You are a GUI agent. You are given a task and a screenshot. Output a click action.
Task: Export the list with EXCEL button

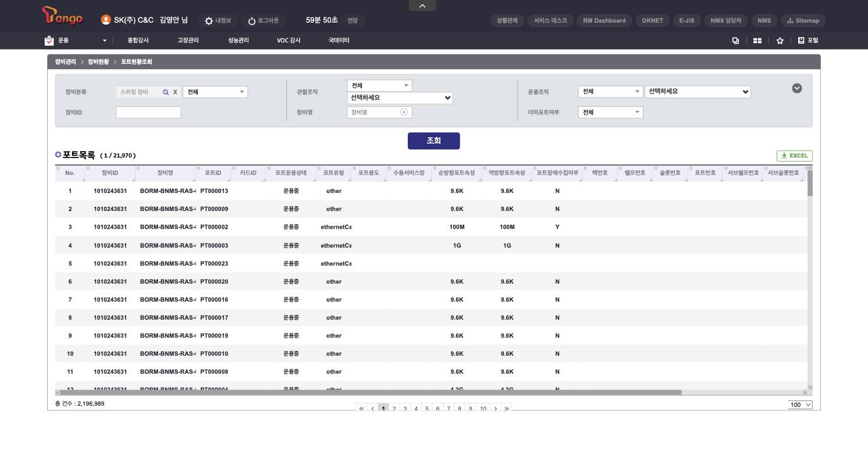pos(795,156)
